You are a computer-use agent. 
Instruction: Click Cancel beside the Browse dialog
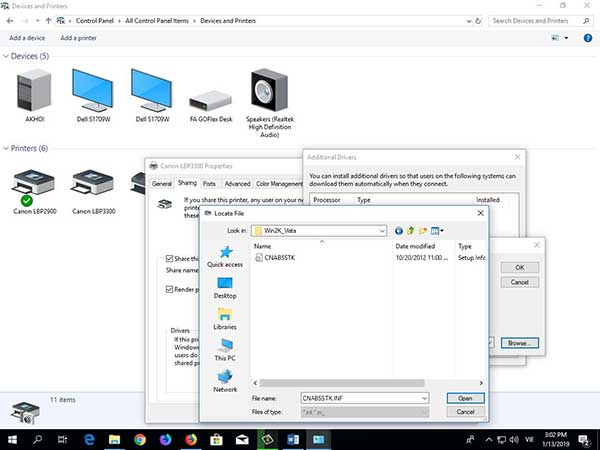(x=520, y=282)
